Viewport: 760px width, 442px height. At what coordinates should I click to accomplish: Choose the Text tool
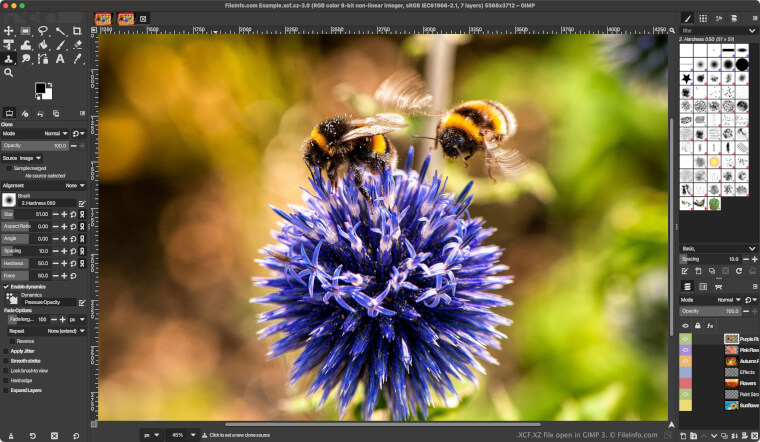coord(61,58)
